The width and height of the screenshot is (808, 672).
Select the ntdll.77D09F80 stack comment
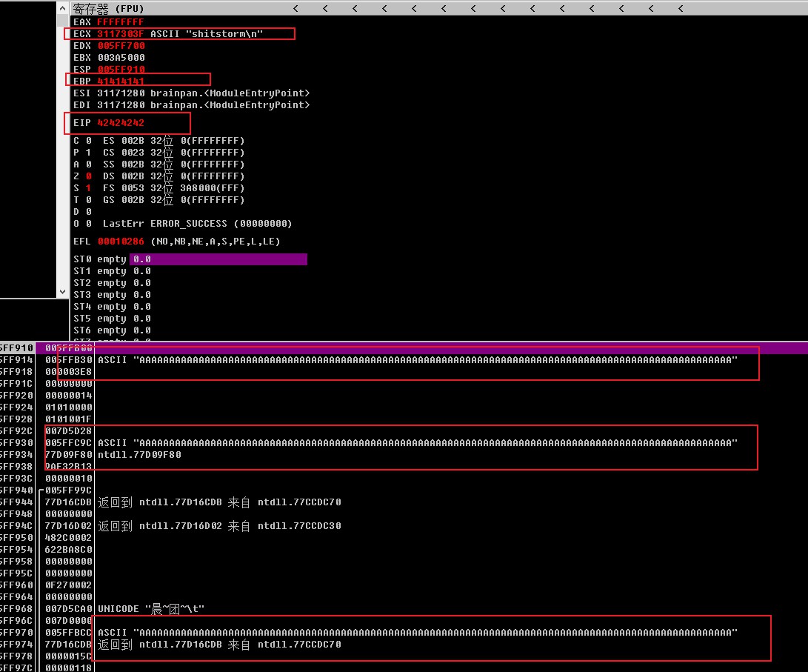140,455
